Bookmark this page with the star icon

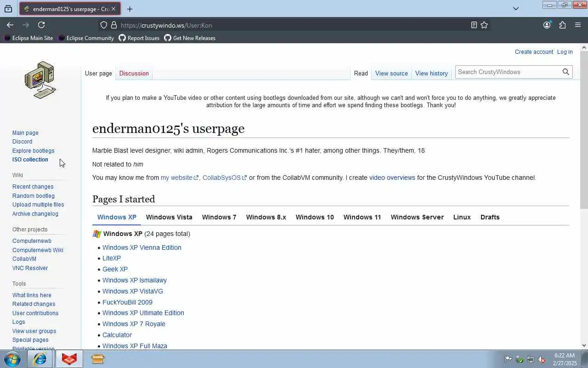tap(484, 25)
